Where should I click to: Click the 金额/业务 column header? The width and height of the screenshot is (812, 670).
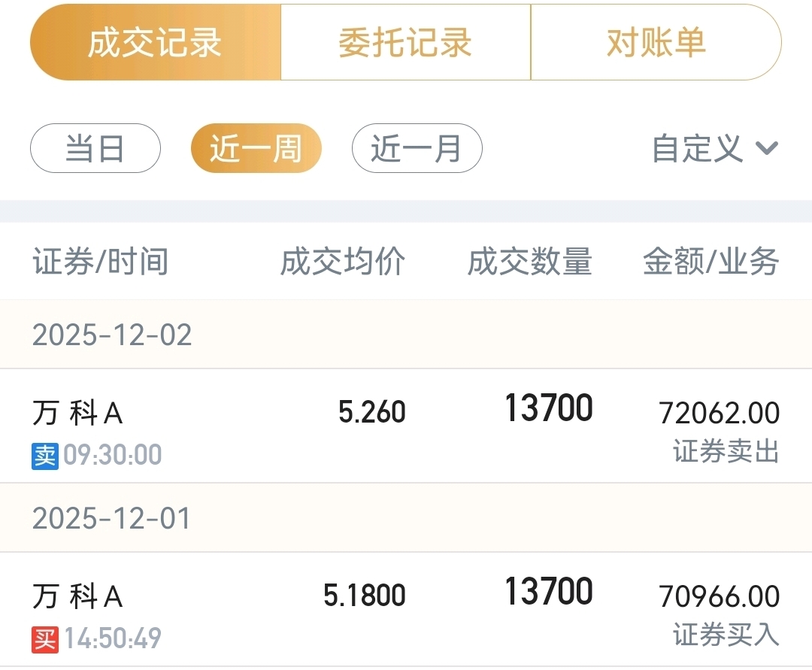710,262
